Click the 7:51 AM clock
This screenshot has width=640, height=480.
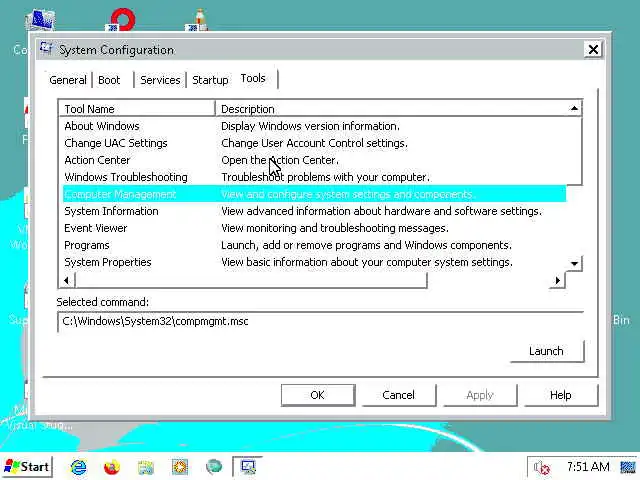point(588,467)
